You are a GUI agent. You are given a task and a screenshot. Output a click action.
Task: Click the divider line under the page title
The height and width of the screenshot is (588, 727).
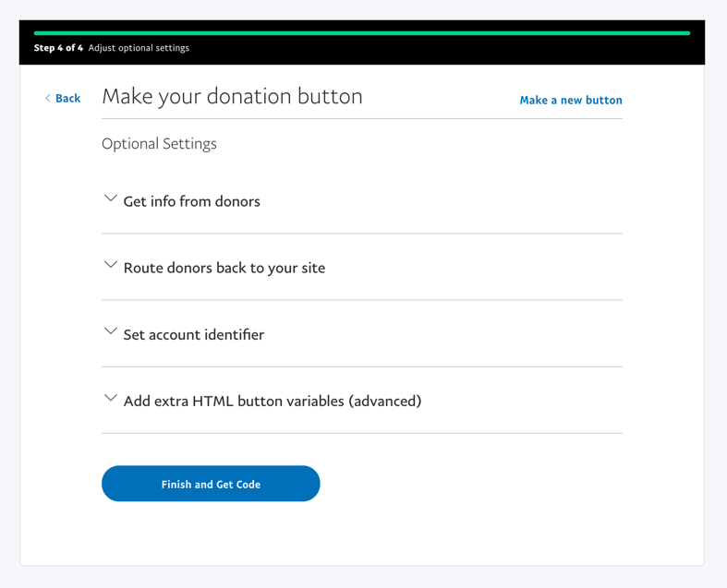(362, 119)
